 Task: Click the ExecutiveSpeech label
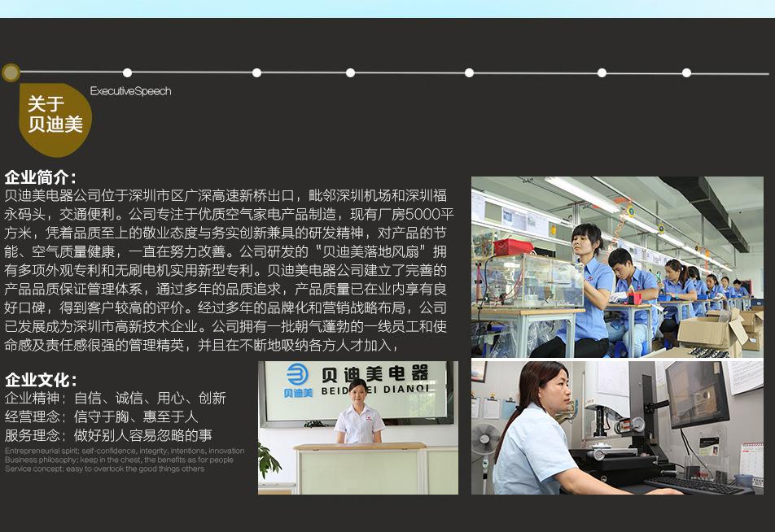(130, 91)
